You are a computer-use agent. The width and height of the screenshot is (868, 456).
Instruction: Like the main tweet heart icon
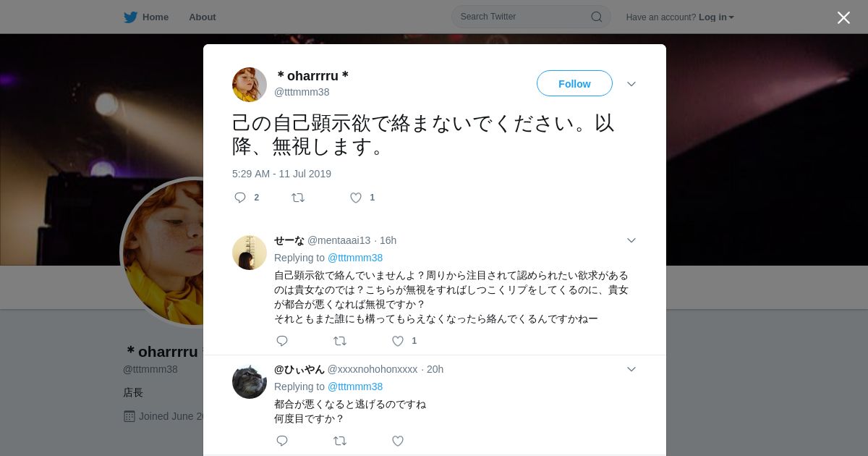[x=356, y=198]
